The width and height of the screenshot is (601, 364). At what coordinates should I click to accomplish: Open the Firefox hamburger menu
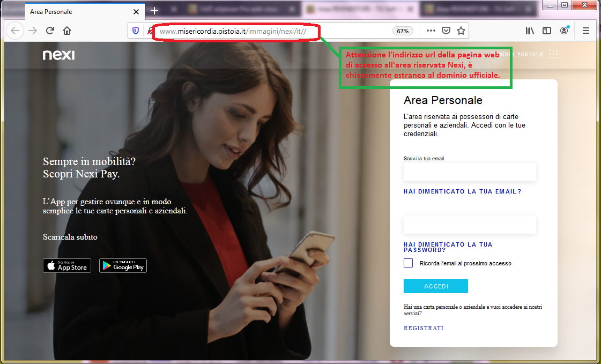[x=585, y=31]
